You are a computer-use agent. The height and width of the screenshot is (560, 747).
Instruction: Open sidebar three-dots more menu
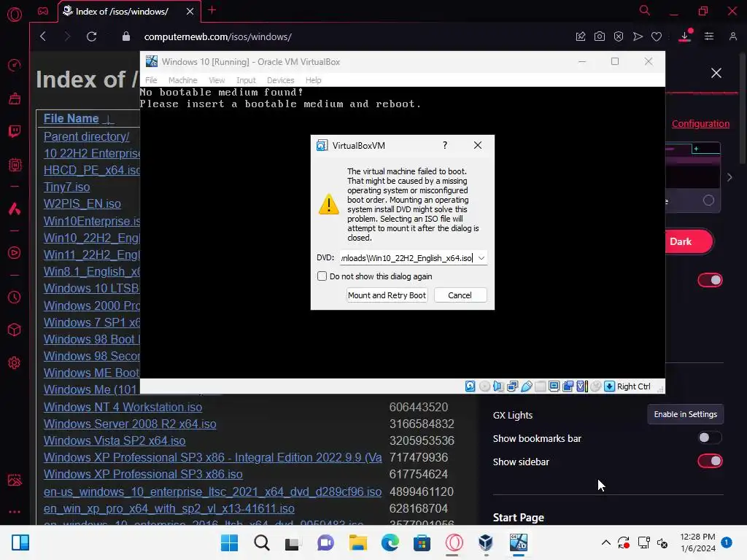point(15,512)
